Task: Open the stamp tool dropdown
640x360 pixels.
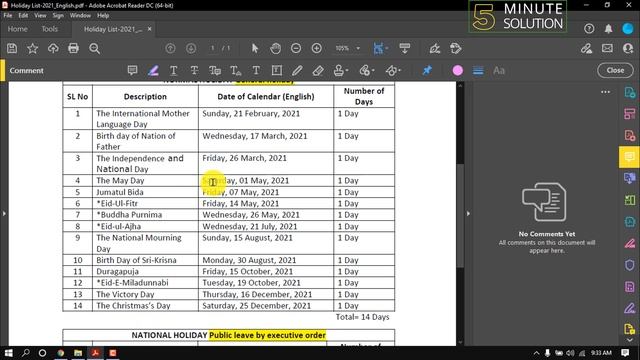Action: (341, 70)
